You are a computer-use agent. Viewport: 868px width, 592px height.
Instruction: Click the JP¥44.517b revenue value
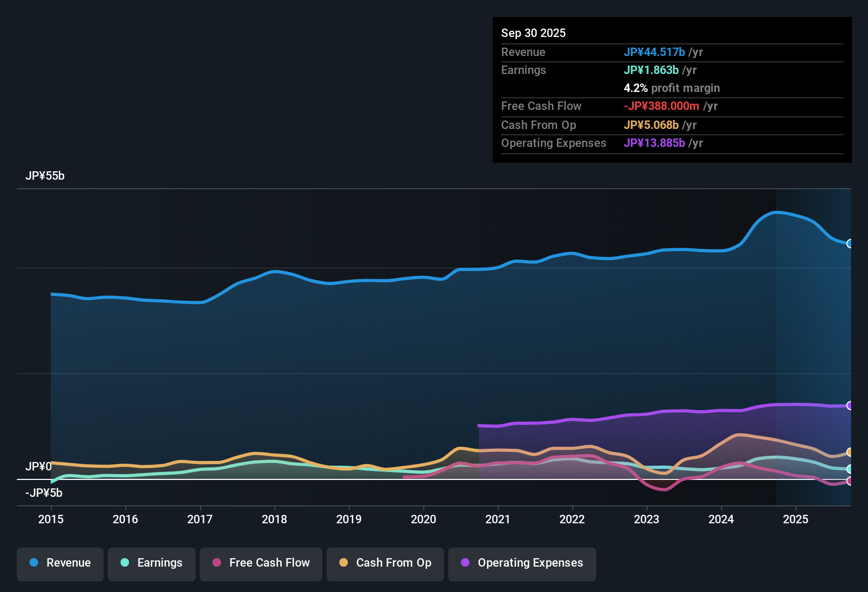tap(654, 52)
